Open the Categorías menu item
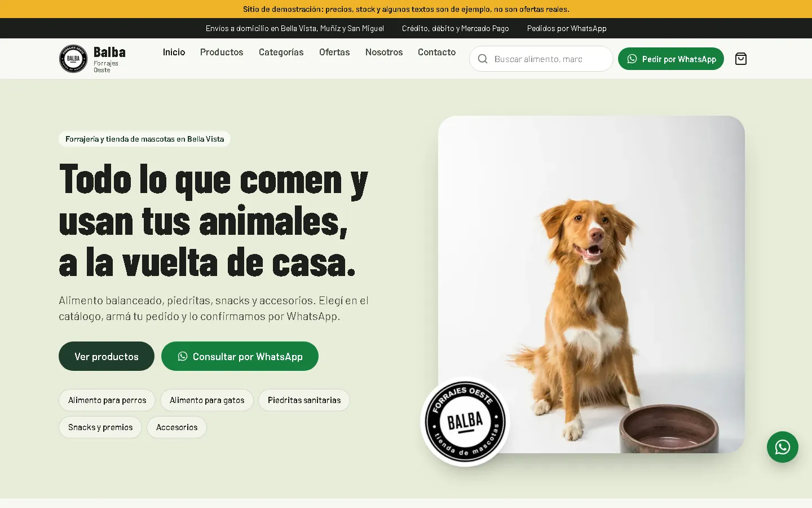The height and width of the screenshot is (508, 812). [281, 52]
